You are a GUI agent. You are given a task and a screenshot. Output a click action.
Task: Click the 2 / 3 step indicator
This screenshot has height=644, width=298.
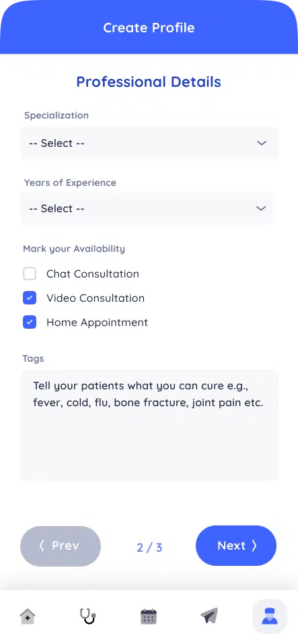149,548
